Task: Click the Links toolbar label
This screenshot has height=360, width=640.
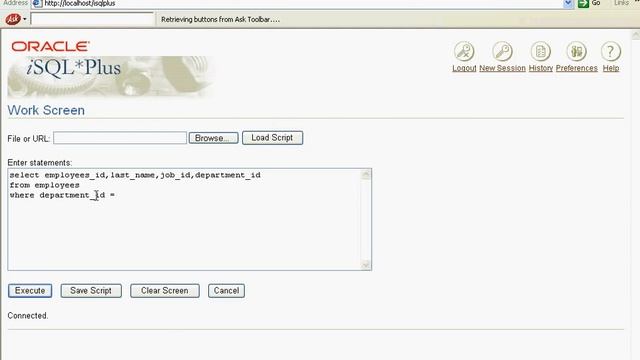Action: click(621, 3)
